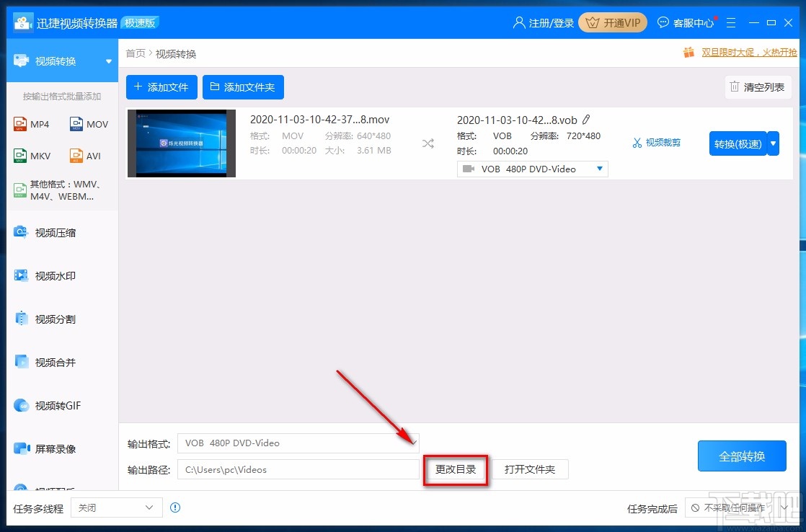806x532 pixels.
Task: Open 客服中心 chat support
Action: coord(687,22)
